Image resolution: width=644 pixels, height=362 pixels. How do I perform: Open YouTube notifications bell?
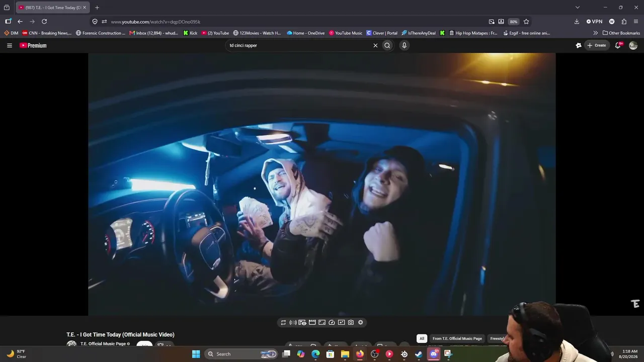pyautogui.click(x=618, y=45)
